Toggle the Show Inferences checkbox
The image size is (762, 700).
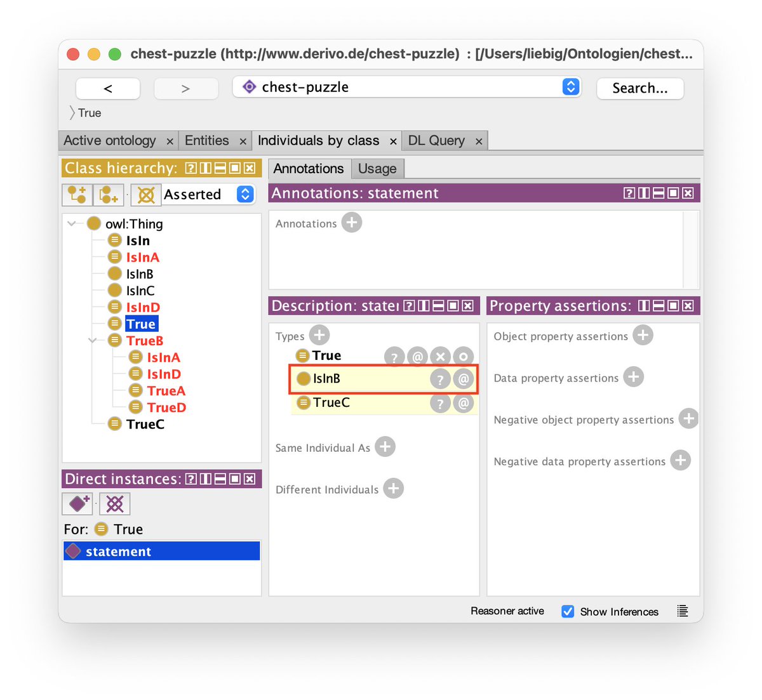[x=568, y=611]
